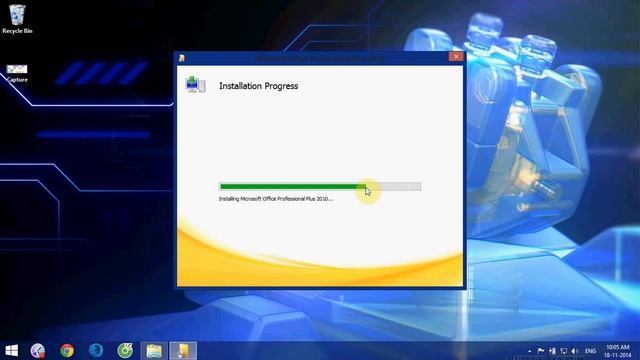Click the green installation progress bar
Viewport: 640px width, 360px height.
320,187
